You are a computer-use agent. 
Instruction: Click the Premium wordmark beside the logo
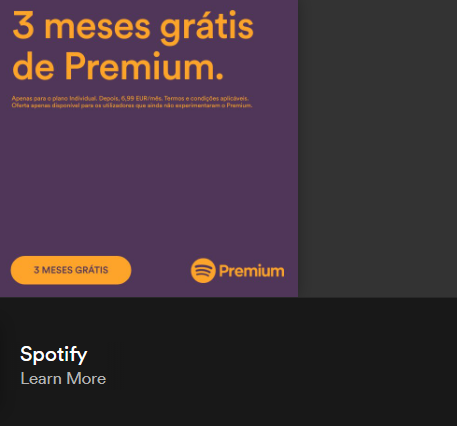(x=252, y=271)
